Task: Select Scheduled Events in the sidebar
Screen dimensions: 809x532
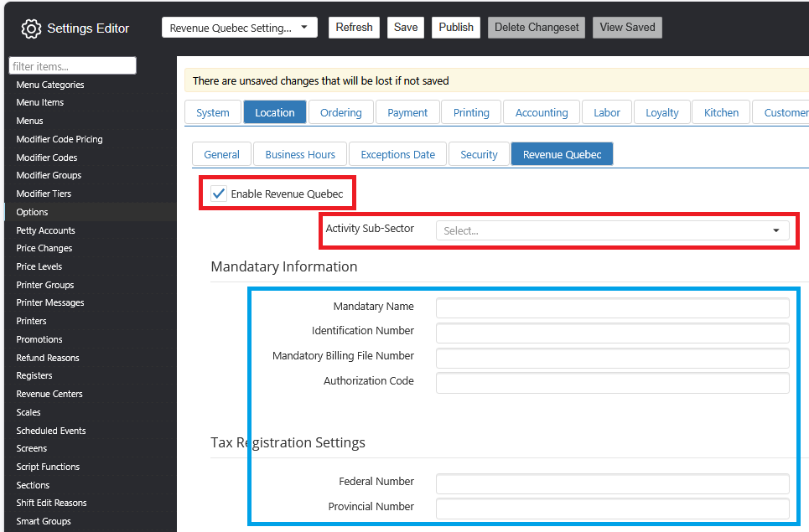Action: (50, 431)
